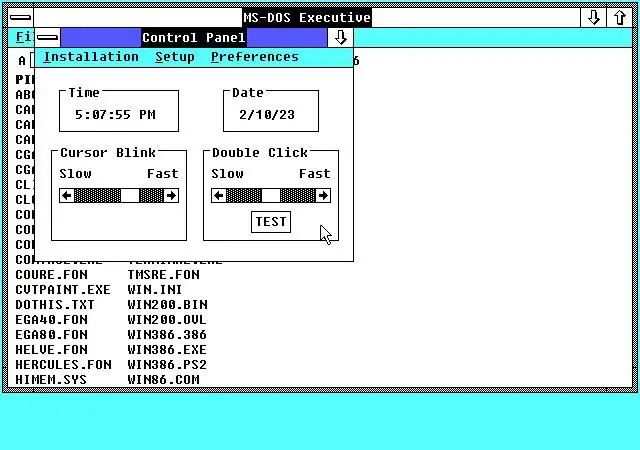
Task: Select HELVE.FON in the file list
Action: click(51, 350)
